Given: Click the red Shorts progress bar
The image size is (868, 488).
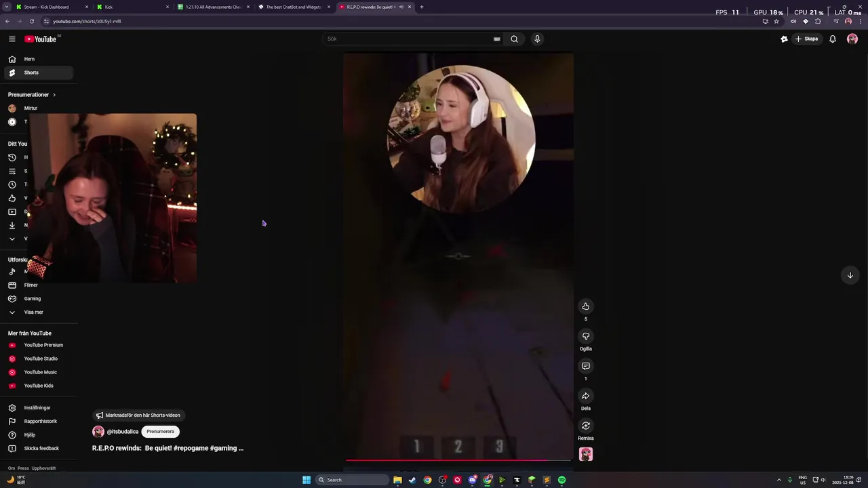Looking at the screenshot, I should [x=458, y=460].
